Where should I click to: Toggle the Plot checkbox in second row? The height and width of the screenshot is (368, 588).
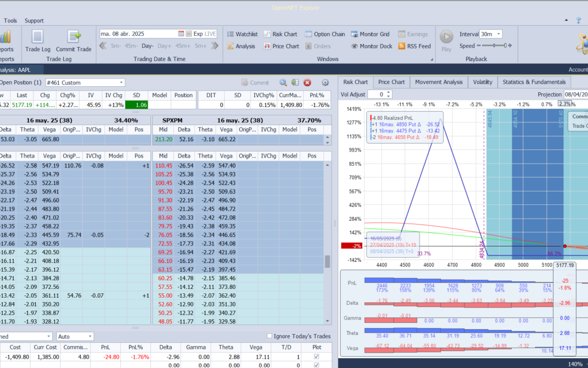point(317,365)
